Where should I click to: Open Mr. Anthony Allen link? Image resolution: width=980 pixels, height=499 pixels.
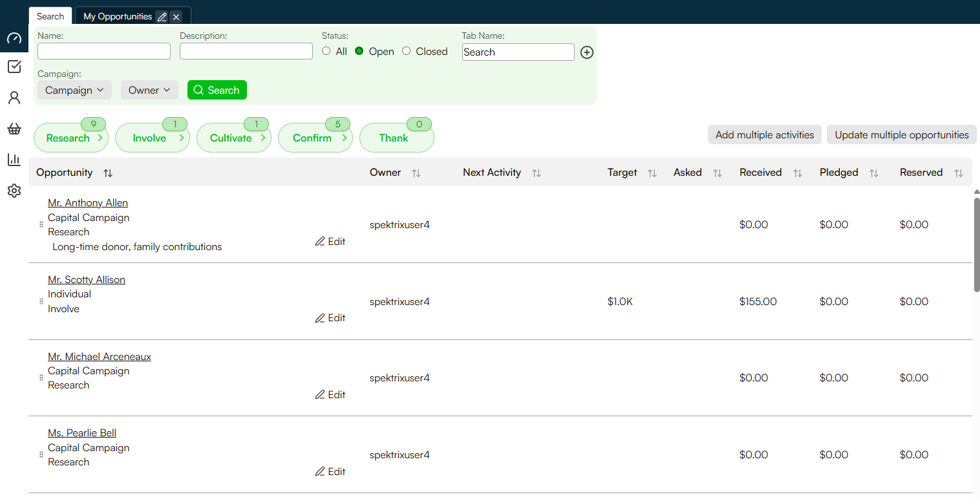coord(88,203)
